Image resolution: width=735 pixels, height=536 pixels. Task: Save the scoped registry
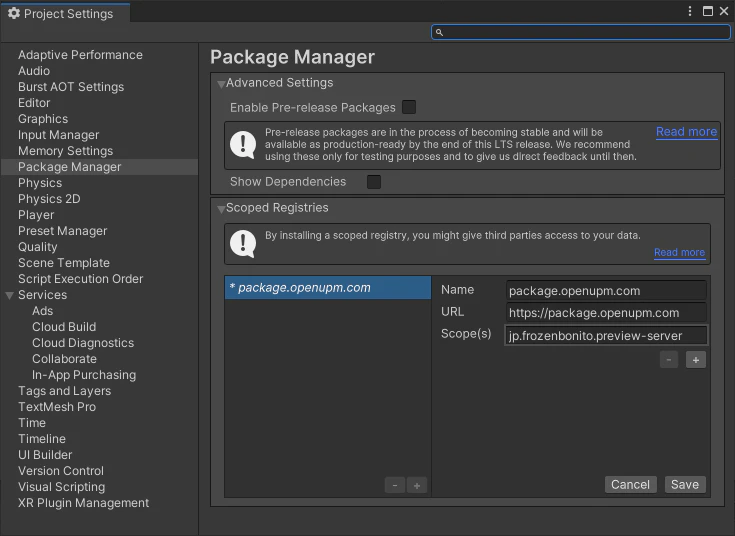[685, 484]
